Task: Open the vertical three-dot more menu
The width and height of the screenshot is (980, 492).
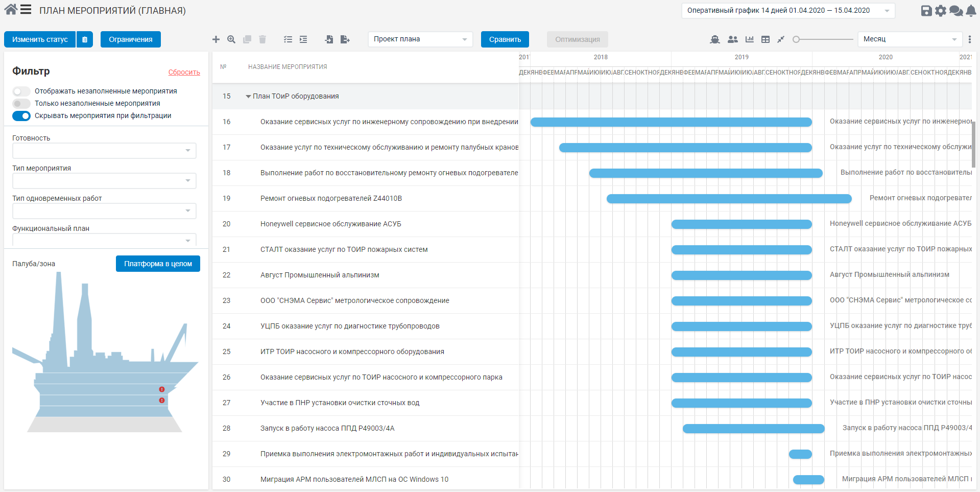Action: point(970,39)
